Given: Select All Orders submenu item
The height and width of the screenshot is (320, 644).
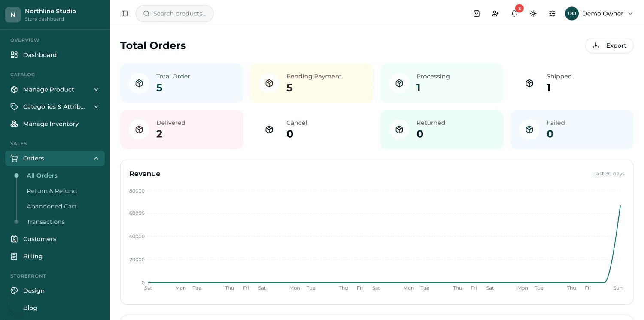Looking at the screenshot, I should coord(42,175).
